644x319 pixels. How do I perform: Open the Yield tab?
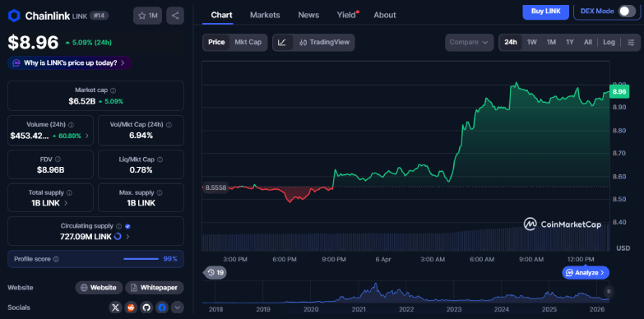pos(347,15)
